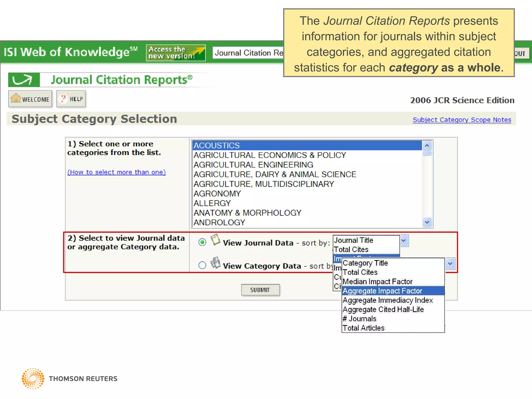The width and height of the screenshot is (532, 399).
Task: Select ALLERGY in the category list
Action: tap(307, 203)
